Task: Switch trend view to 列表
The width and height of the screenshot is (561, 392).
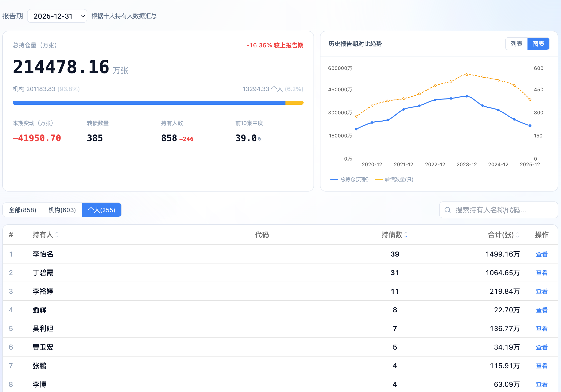Action: [x=516, y=44]
